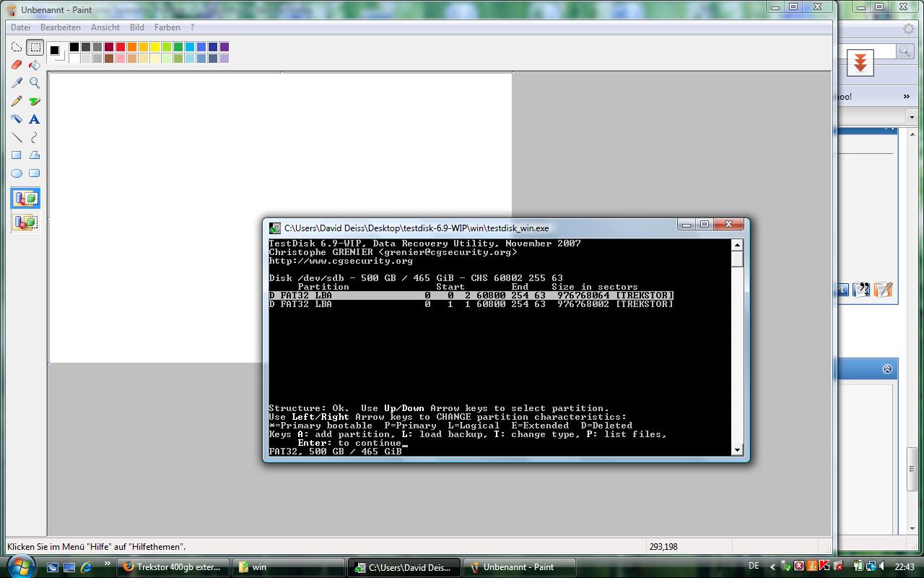This screenshot has height=578, width=924.
Task: Pick the purple color swatch
Action: click(225, 47)
